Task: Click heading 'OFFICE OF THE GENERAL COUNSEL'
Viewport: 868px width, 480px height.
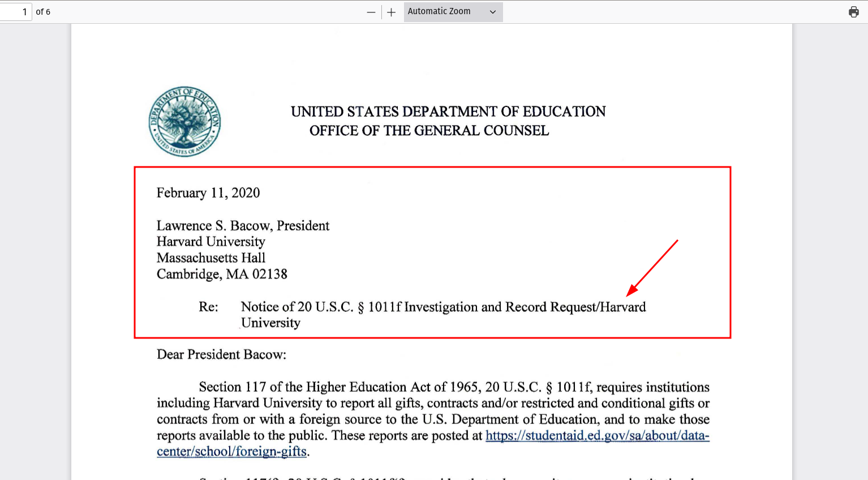Action: tap(429, 131)
